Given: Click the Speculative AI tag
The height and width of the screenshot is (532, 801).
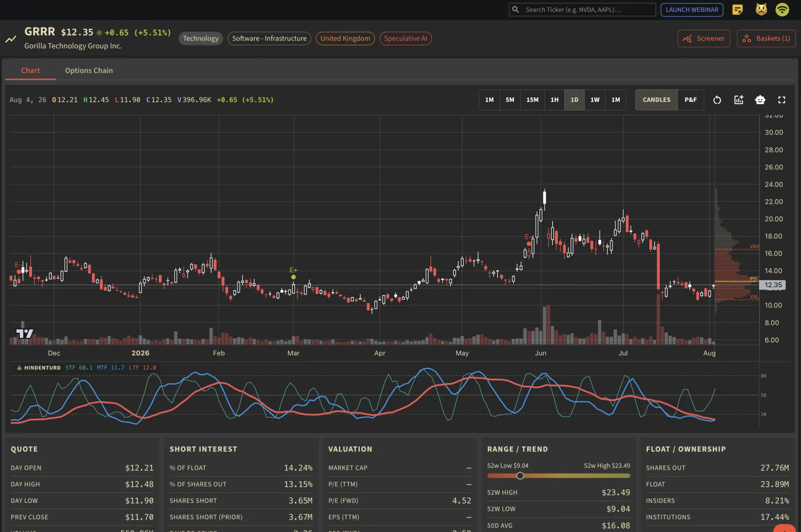Looking at the screenshot, I should (405, 39).
